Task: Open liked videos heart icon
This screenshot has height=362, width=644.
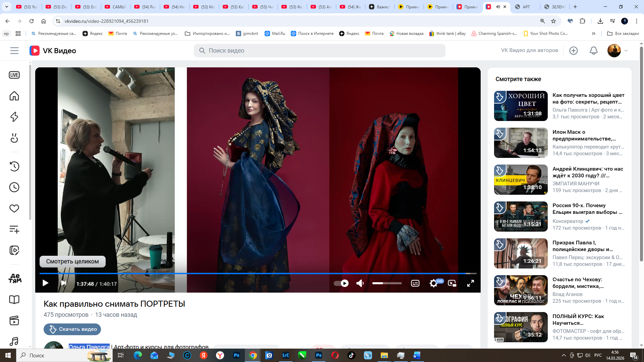Action: point(14,208)
